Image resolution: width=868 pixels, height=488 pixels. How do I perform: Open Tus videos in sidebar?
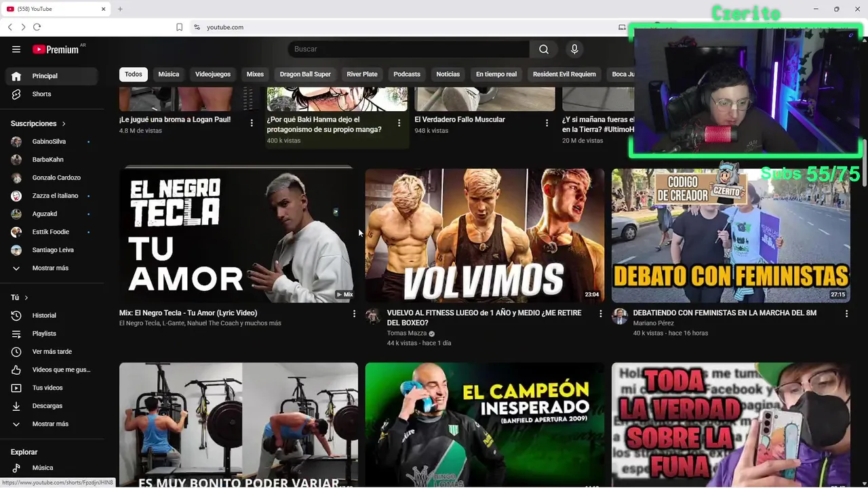point(51,388)
